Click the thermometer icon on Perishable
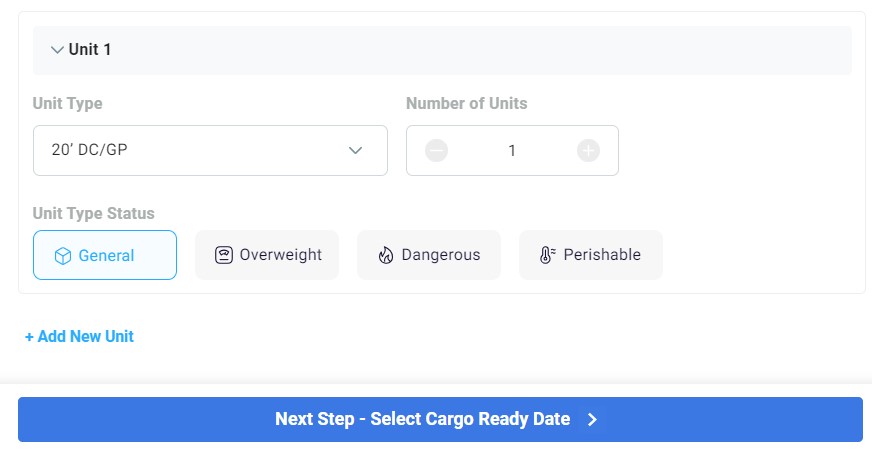Image resolution: width=872 pixels, height=452 pixels. (547, 255)
